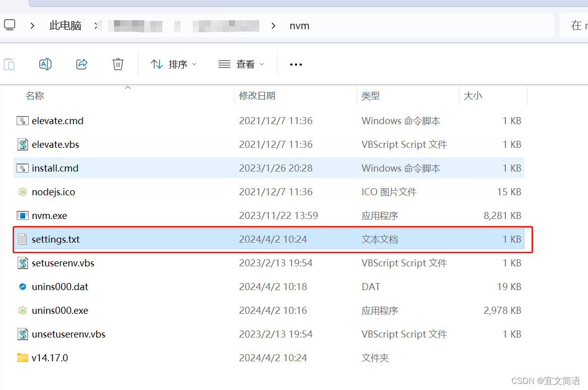
Task: Click the This PC monitor icon in the address bar
Action: tap(9, 25)
